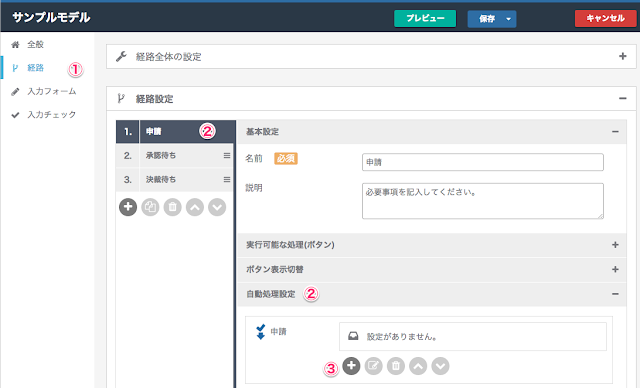Add an automatic processing setting
This screenshot has height=388, width=640.
351,366
